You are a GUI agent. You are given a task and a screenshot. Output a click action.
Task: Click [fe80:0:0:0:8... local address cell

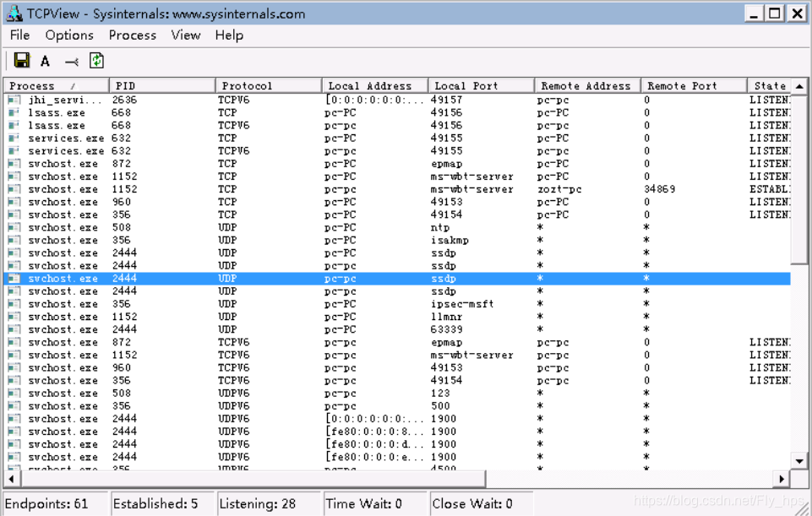pyautogui.click(x=374, y=432)
